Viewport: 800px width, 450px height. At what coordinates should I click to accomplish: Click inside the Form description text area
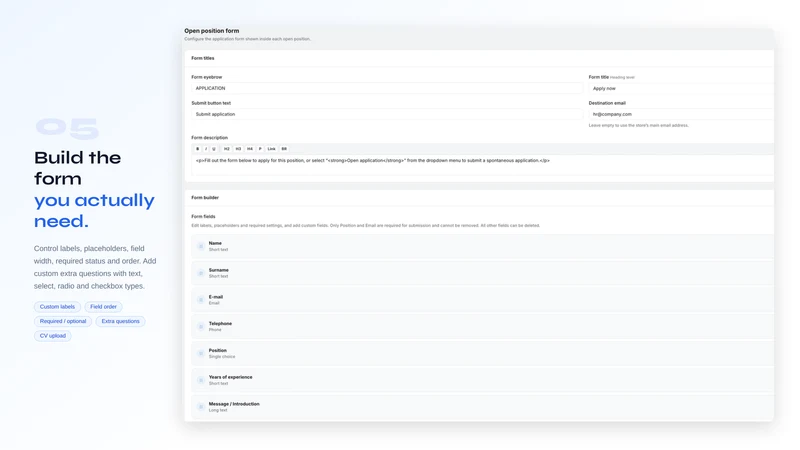click(482, 165)
